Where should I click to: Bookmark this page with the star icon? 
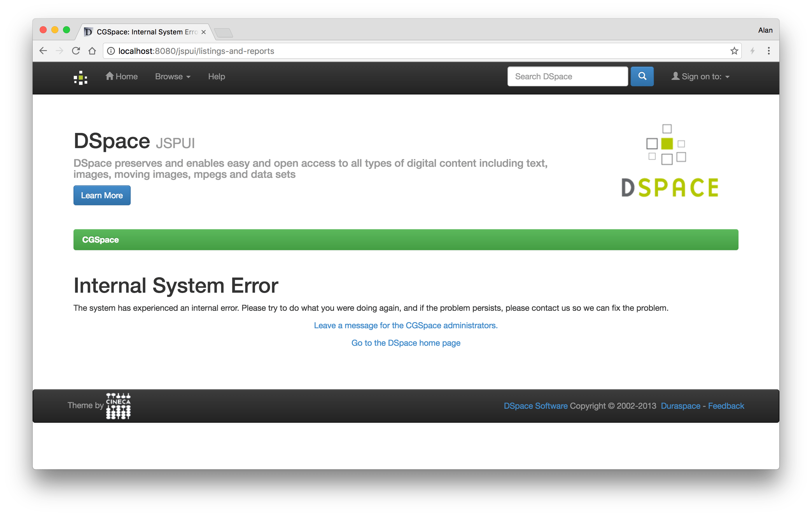point(734,51)
